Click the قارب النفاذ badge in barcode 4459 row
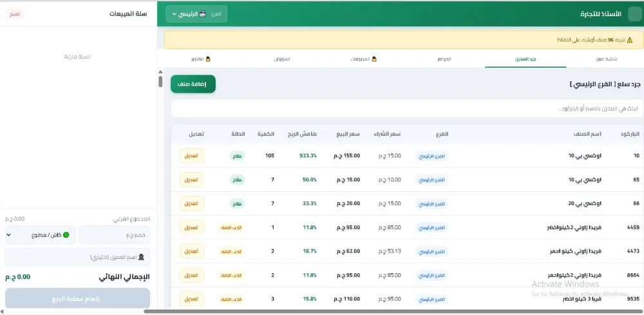The width and height of the screenshot is (644, 315). pos(231,227)
